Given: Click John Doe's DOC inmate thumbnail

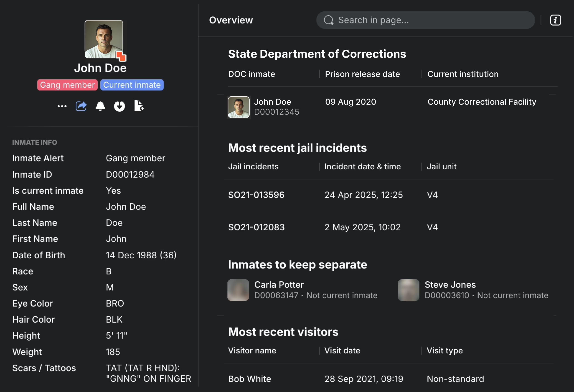Looking at the screenshot, I should tap(238, 107).
